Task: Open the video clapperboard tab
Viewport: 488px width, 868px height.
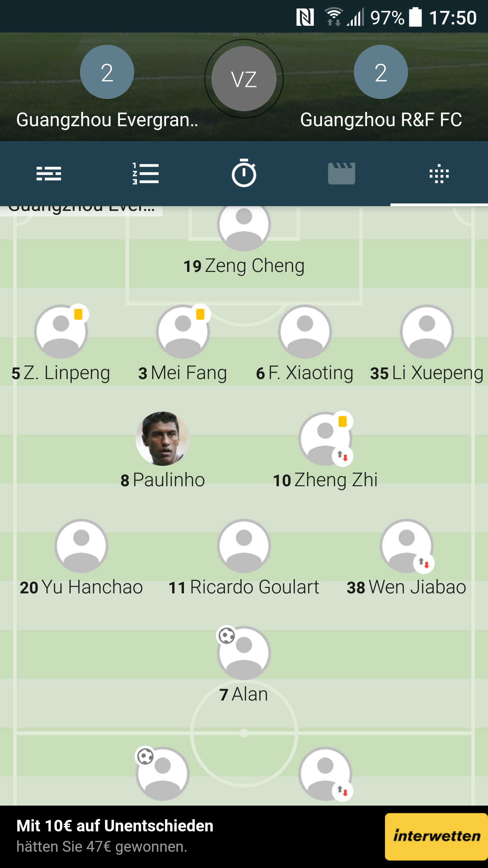Action: click(342, 173)
